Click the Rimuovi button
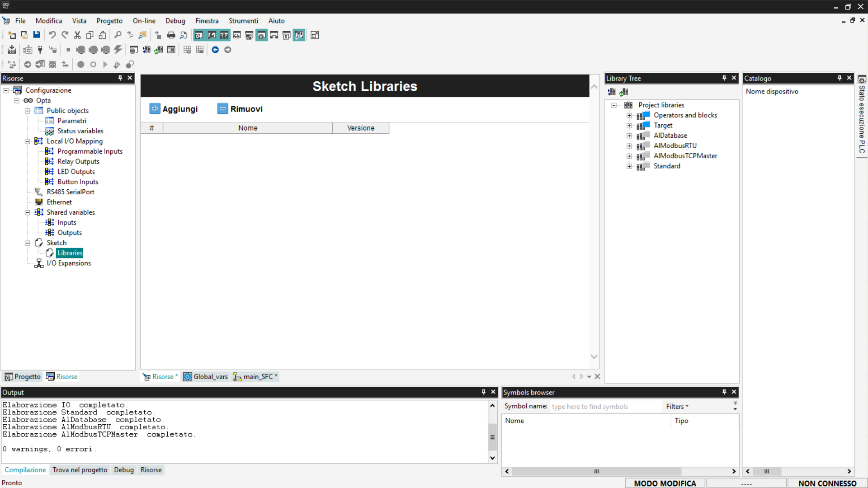Image resolution: width=868 pixels, height=488 pixels. [x=240, y=109]
